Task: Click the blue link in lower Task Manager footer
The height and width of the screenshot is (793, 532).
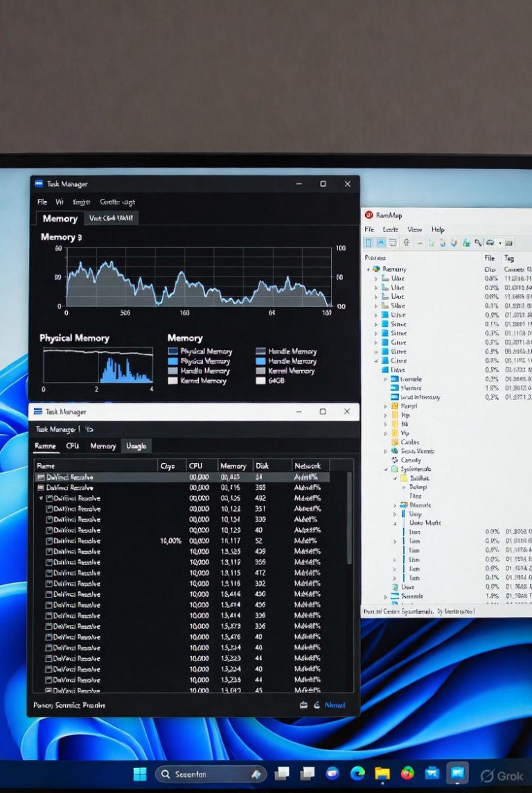Action: coord(335,705)
